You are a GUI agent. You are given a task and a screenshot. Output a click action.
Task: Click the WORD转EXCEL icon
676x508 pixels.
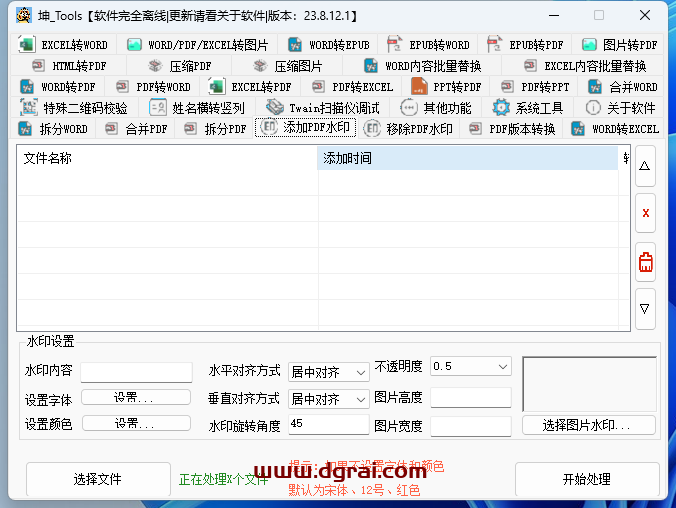coord(578,129)
